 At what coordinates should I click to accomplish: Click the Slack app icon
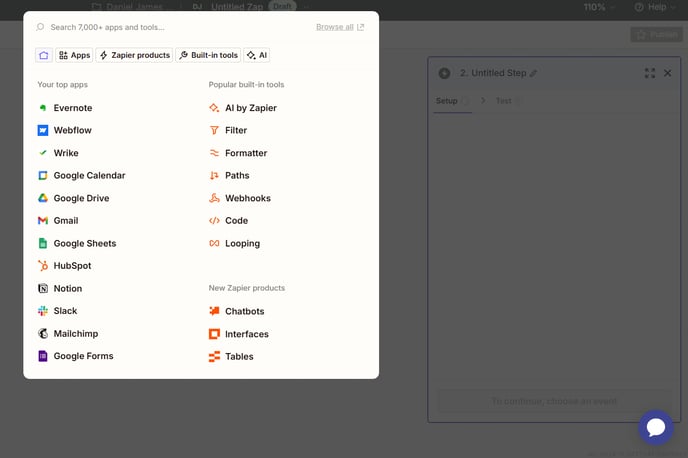[x=43, y=311]
